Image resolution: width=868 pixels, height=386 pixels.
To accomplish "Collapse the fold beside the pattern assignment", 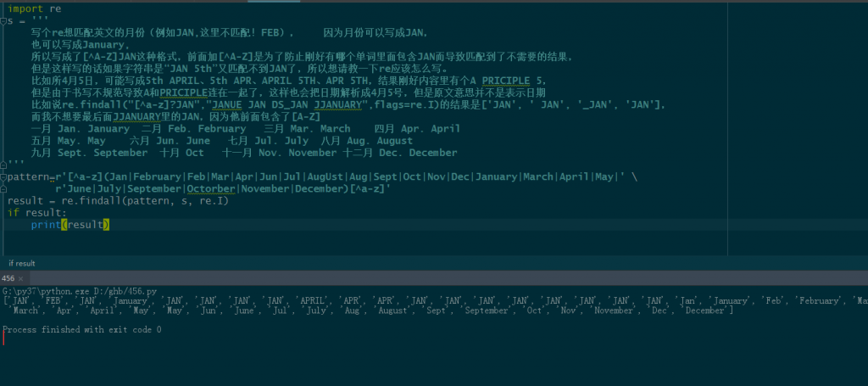I will (x=3, y=177).
